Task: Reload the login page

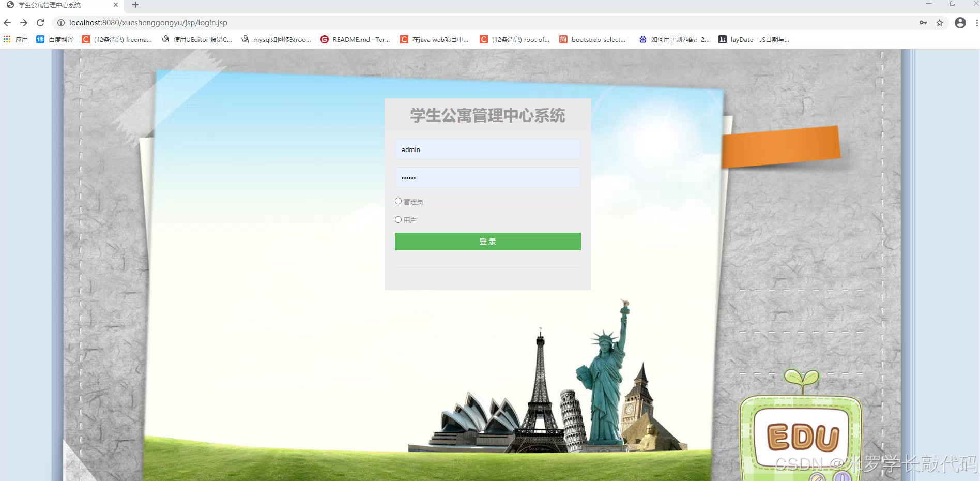Action: point(41,23)
